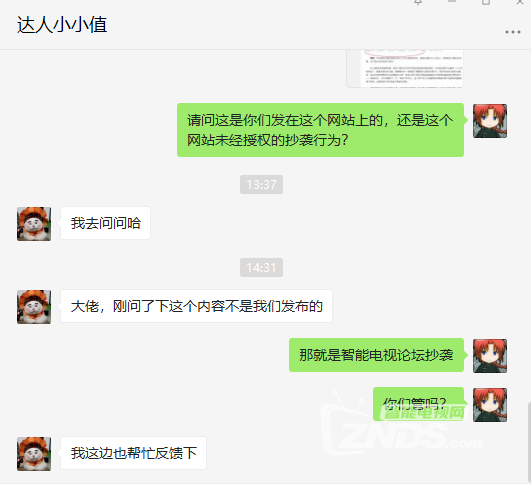531x489 pixels.
Task: Click the cat avatar beside "我去问问哈"
Action: [34, 224]
